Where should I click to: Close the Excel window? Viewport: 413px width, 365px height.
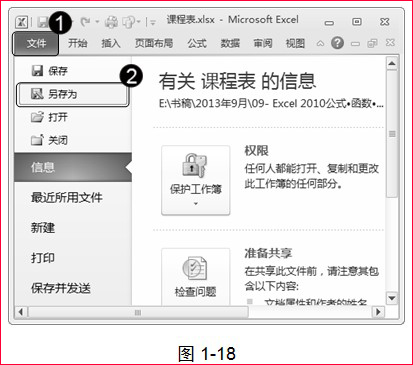point(385,22)
